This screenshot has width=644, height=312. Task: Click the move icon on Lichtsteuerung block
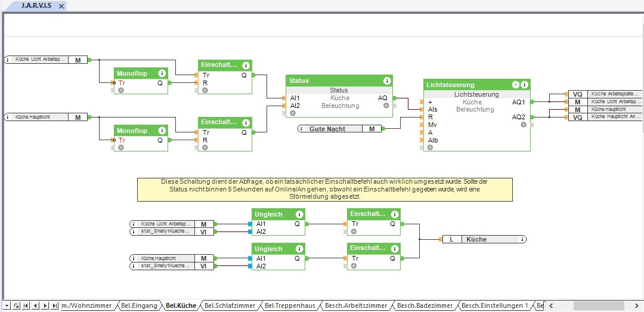(515, 85)
